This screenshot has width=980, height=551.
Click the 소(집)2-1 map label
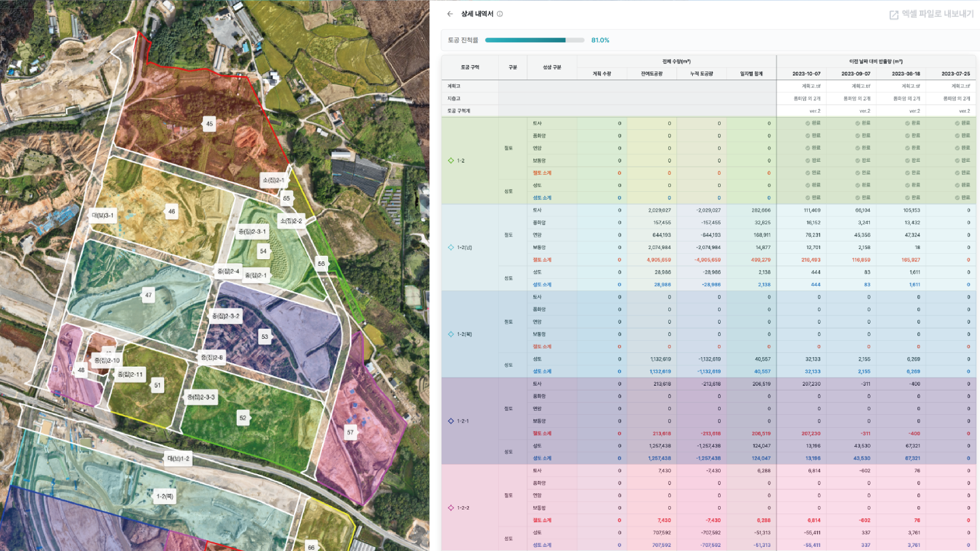273,181
